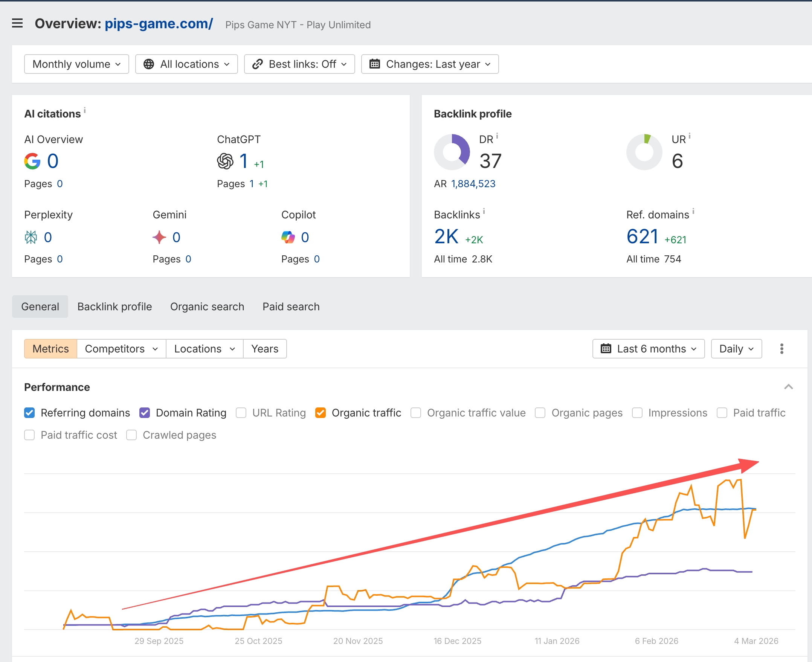Image resolution: width=812 pixels, height=662 pixels.
Task: Open the three-dot options menu beside Daily
Action: pyautogui.click(x=781, y=349)
